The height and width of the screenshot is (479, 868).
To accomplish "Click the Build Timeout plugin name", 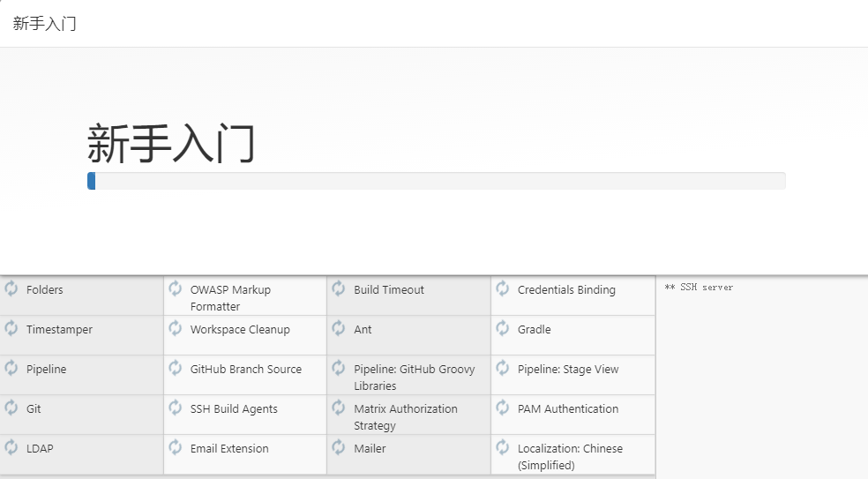I will tap(389, 289).
